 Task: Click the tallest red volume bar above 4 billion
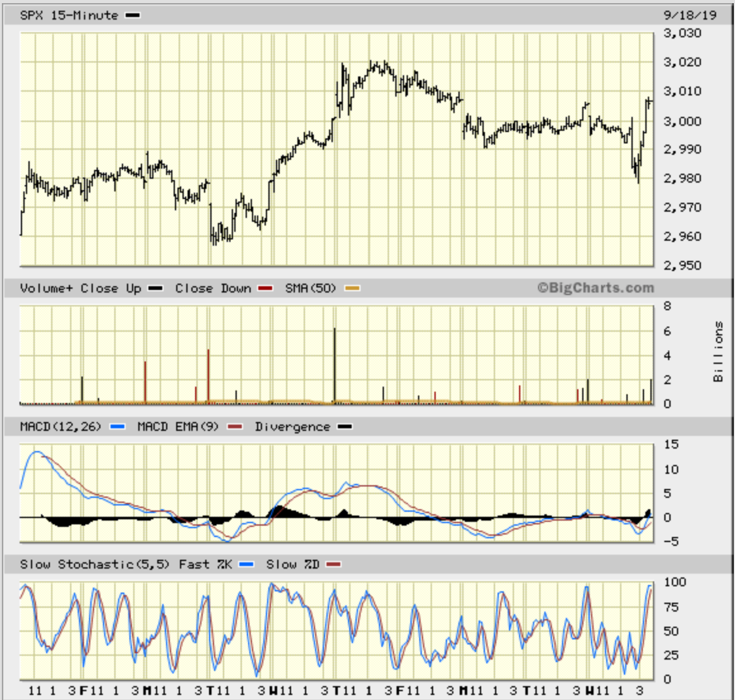pyautogui.click(x=208, y=375)
